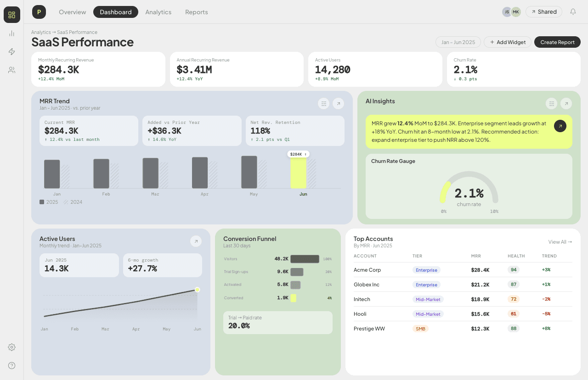
Task: Click the MK user avatar
Action: pyautogui.click(x=516, y=12)
